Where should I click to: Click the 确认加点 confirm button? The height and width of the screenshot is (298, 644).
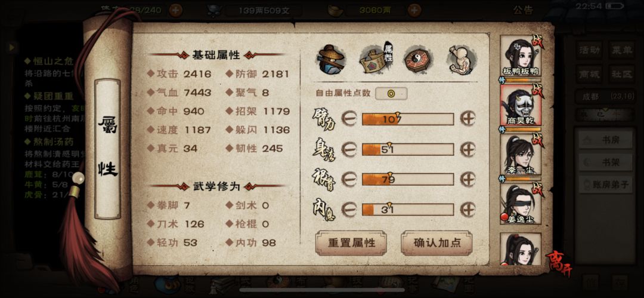point(436,243)
